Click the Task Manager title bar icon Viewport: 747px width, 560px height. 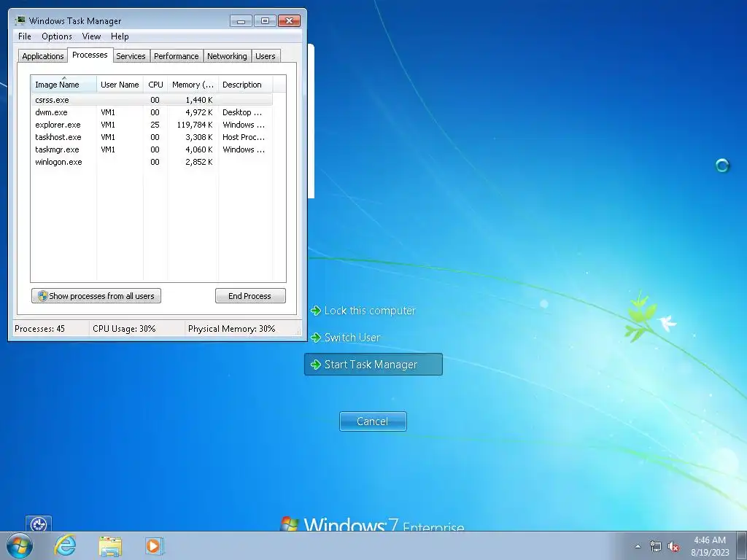click(20, 20)
